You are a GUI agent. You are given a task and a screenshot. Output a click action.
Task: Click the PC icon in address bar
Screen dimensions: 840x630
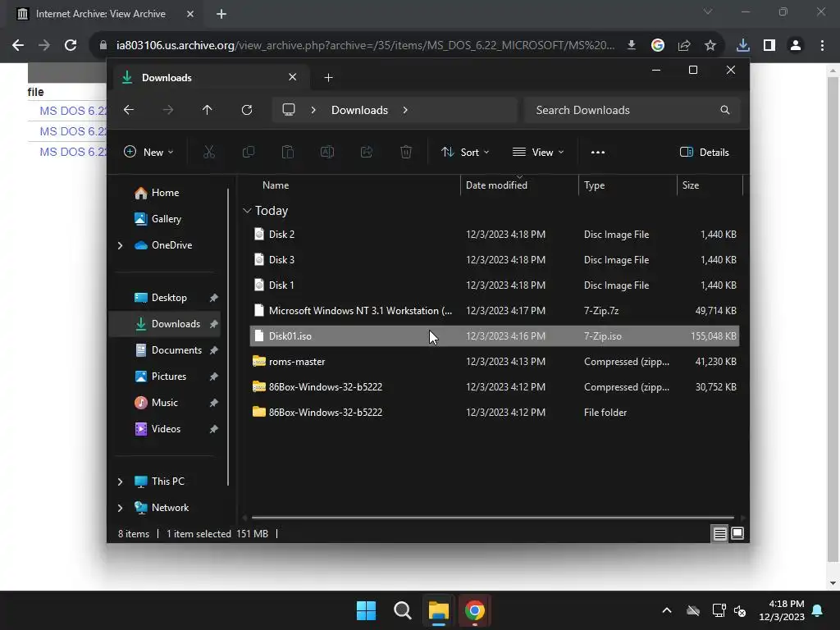coord(289,110)
